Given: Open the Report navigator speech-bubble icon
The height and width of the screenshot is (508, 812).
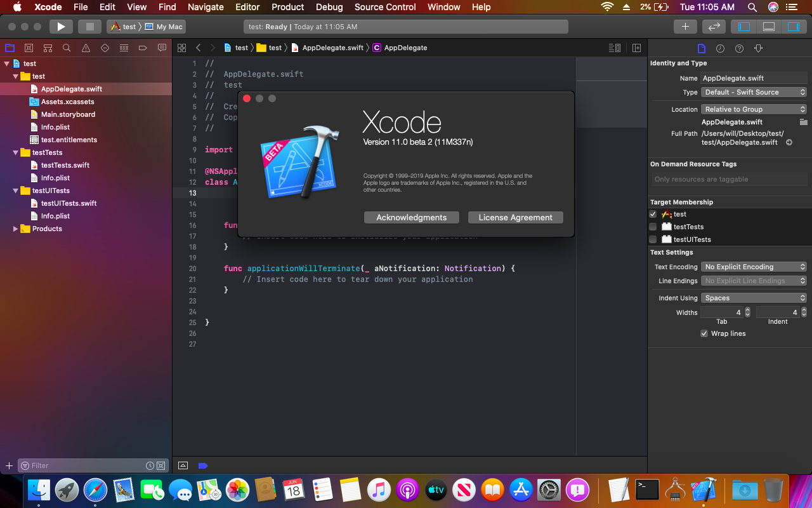Looking at the screenshot, I should pos(162,48).
